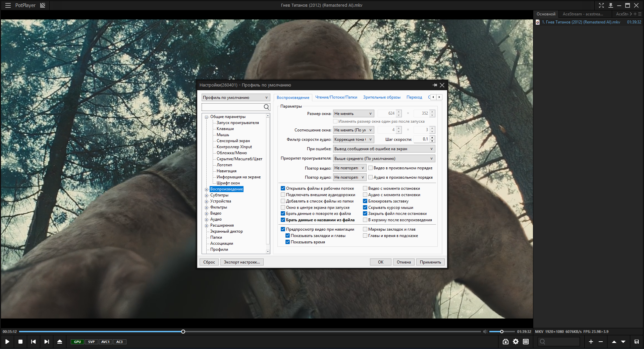The height and width of the screenshot is (349, 644).
Task: Uncheck 'Блокировать заставку' option
Action: 365,201
